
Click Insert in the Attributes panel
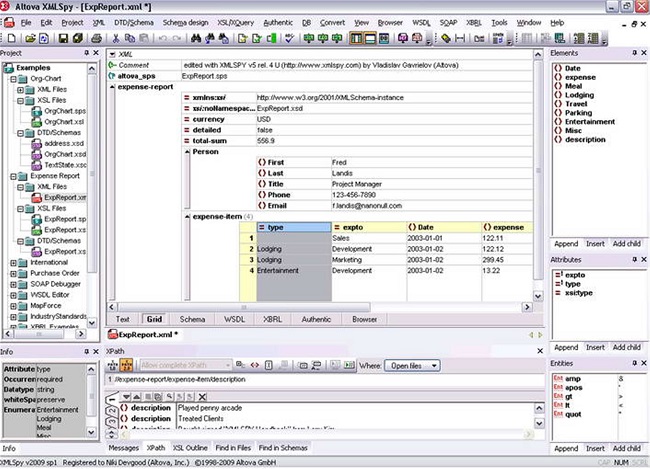pyautogui.click(x=595, y=347)
